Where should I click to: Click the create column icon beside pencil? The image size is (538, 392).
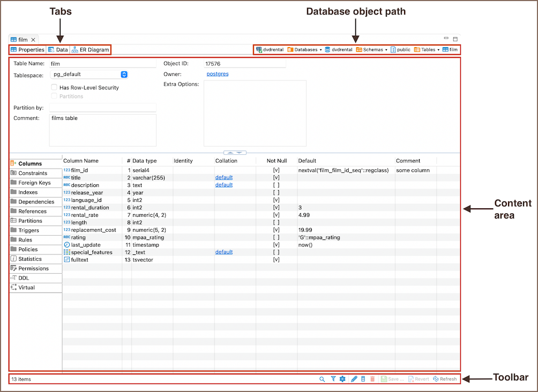(363, 379)
